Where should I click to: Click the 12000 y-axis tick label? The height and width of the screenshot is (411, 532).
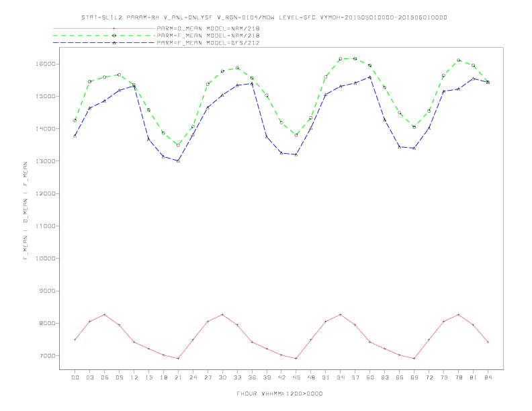coord(45,193)
